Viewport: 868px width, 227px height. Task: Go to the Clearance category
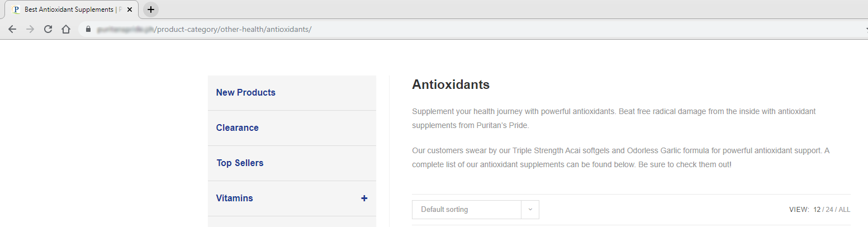point(237,127)
